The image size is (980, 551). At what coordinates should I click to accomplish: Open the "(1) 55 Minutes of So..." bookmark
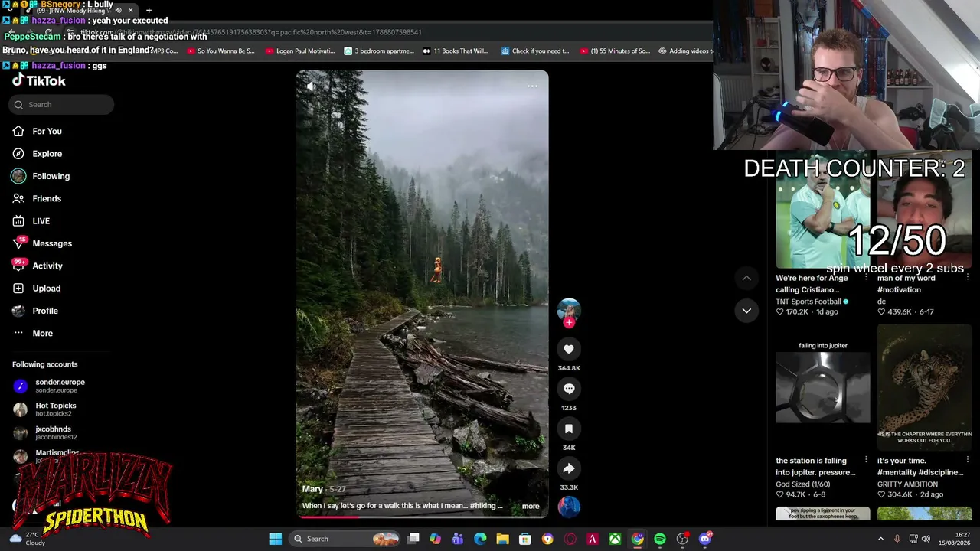click(615, 51)
